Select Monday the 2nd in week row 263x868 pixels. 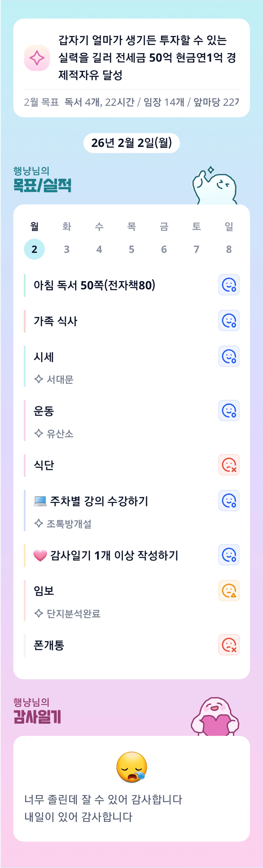point(34,249)
